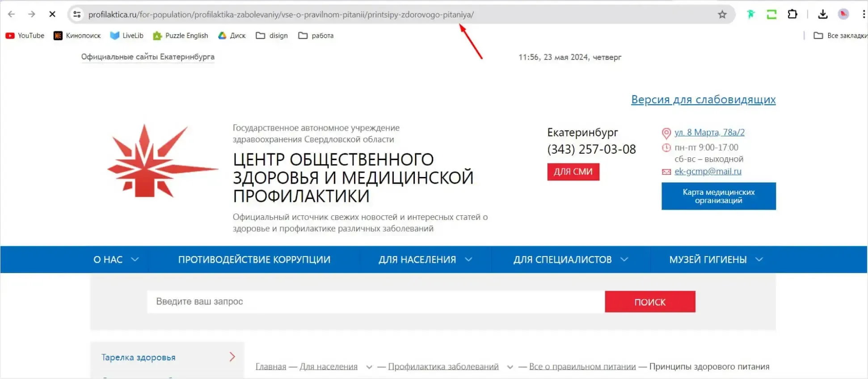Open the работа bookmarks folder

pos(316,36)
